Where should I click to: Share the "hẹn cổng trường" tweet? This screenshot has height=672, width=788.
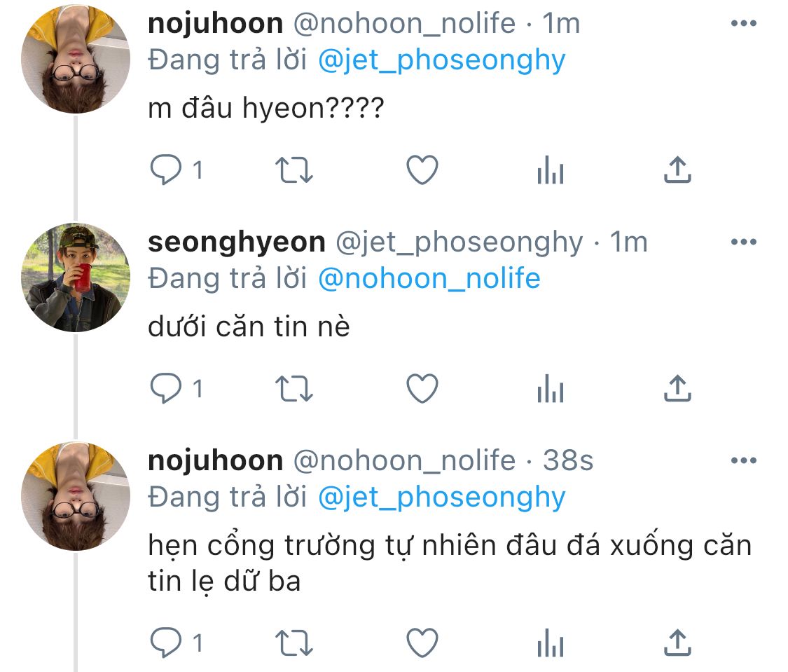(x=677, y=643)
